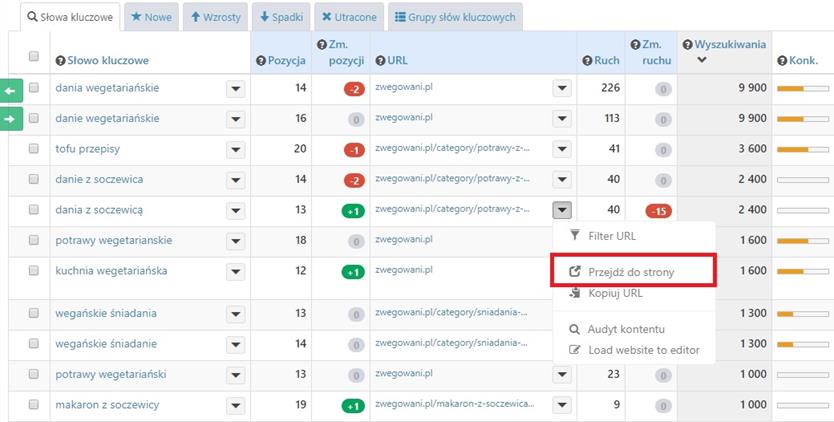The width and height of the screenshot is (834, 422).
Task: Click the -15 traffic change badge
Action: point(657,210)
